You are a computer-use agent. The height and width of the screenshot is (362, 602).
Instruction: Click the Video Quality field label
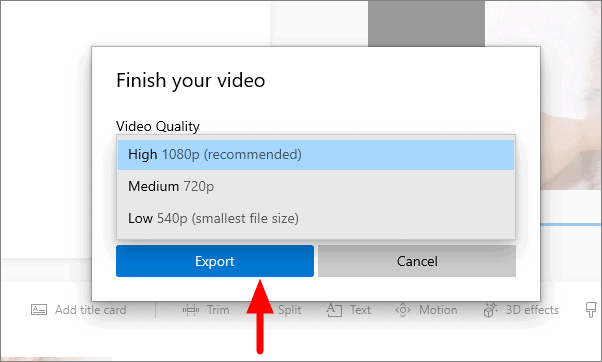158,126
